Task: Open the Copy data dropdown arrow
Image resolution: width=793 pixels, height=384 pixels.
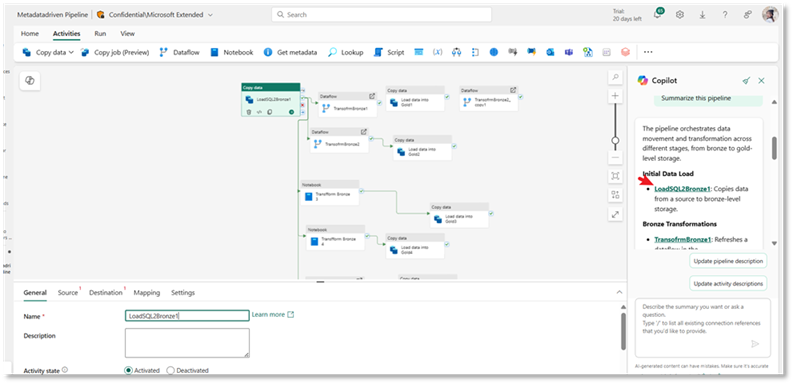Action: 71,52
